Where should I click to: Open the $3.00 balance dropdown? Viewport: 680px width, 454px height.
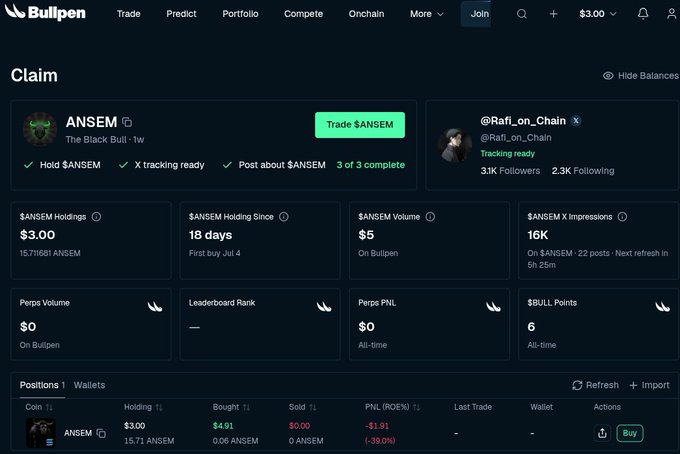click(x=598, y=14)
